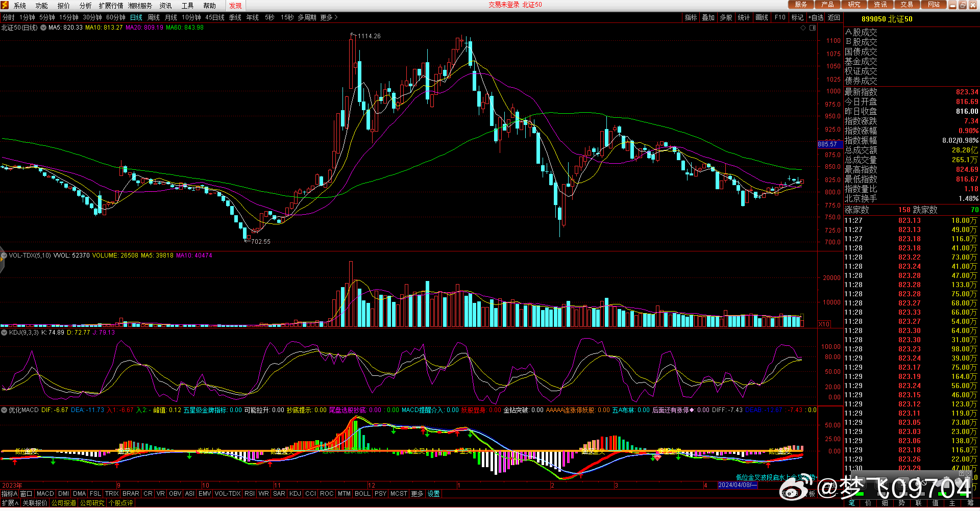The height and width of the screenshot is (511, 980).
Task: Click the X10 volume scale marker
Action: (824, 324)
